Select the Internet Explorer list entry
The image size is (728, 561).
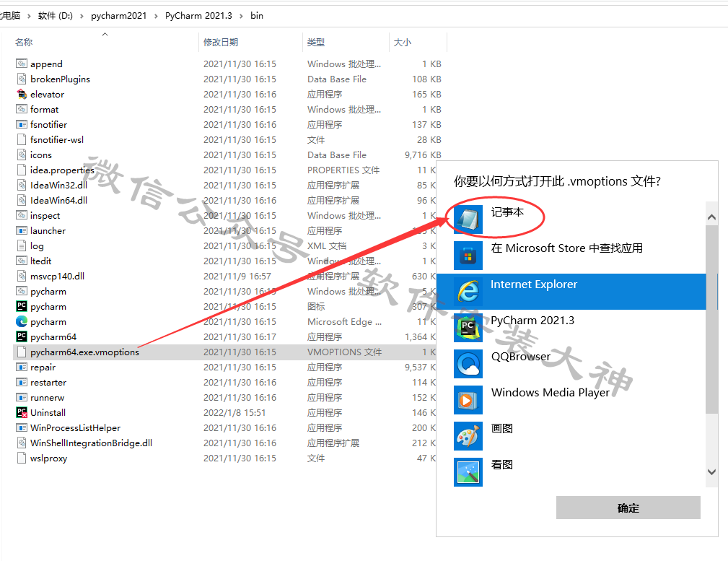point(571,292)
